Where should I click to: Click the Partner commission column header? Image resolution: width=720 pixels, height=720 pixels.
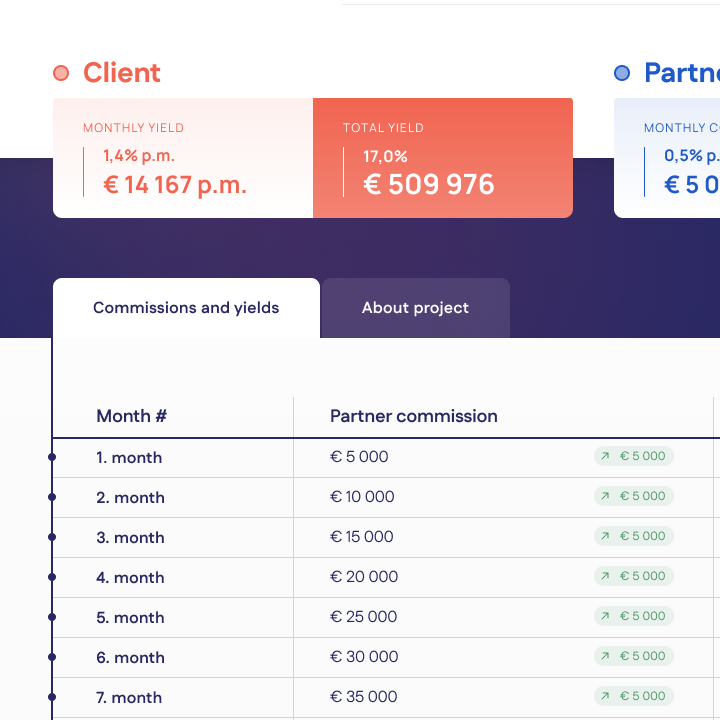click(x=413, y=416)
